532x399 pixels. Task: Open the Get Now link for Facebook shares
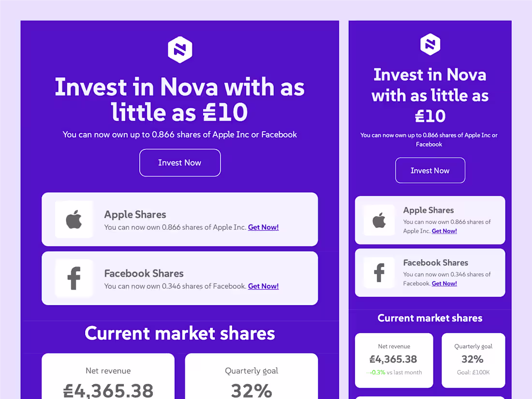pyautogui.click(x=263, y=286)
